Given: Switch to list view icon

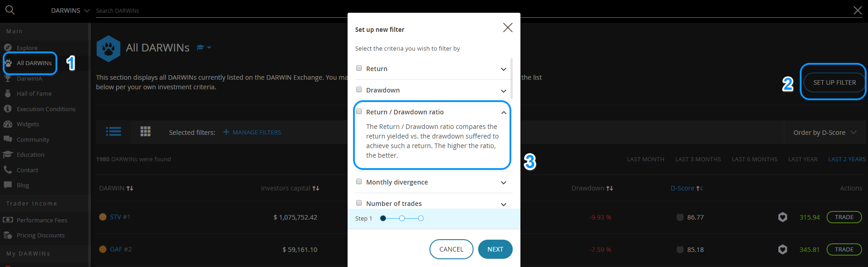Looking at the screenshot, I should pos(113,132).
